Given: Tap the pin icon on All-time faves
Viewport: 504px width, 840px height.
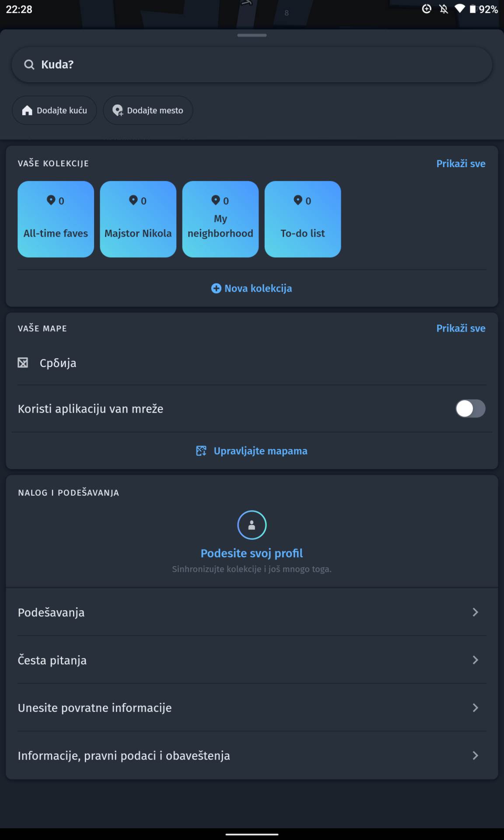Looking at the screenshot, I should pyautogui.click(x=51, y=200).
